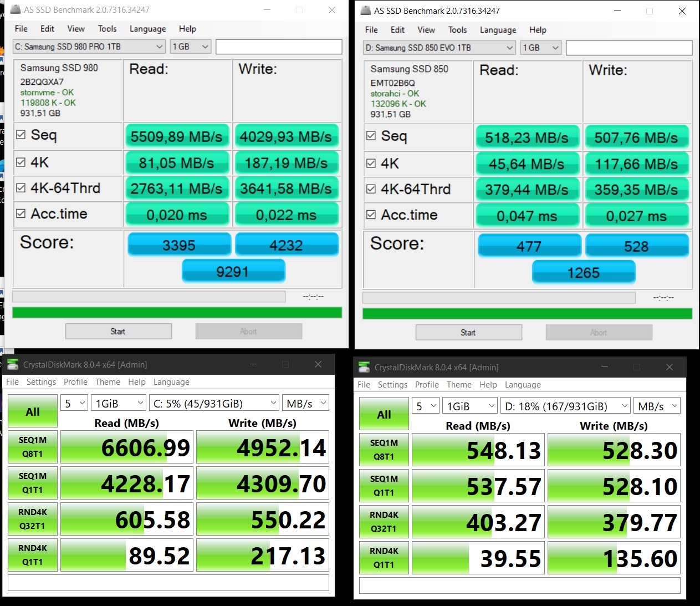The image size is (700, 606).
Task: Open Theme menu in C: CrystalDiskMark window
Action: [108, 382]
